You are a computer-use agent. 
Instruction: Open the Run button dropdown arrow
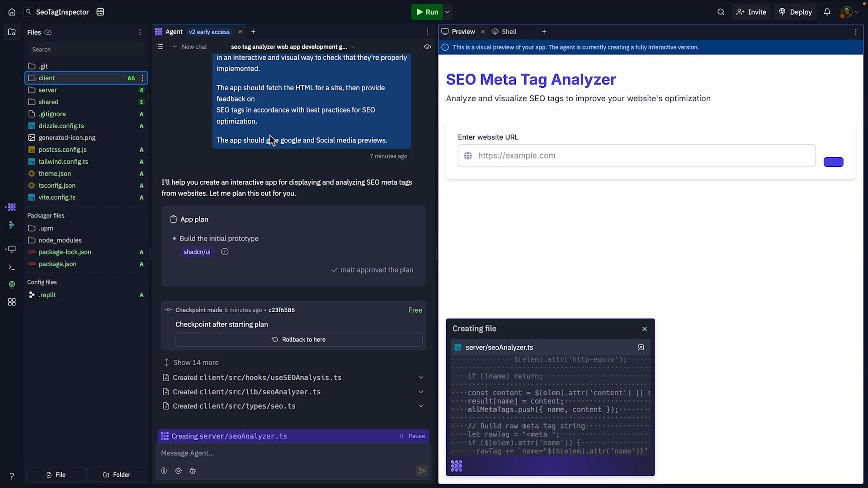[447, 12]
